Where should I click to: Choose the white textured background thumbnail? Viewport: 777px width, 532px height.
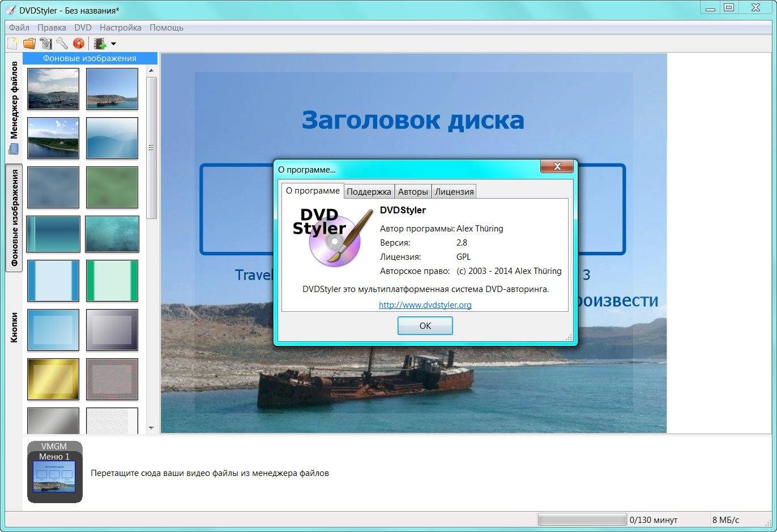(x=112, y=421)
